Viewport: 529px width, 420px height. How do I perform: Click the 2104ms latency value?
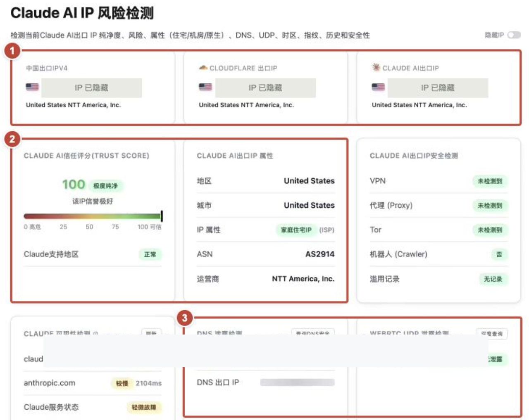tap(149, 383)
